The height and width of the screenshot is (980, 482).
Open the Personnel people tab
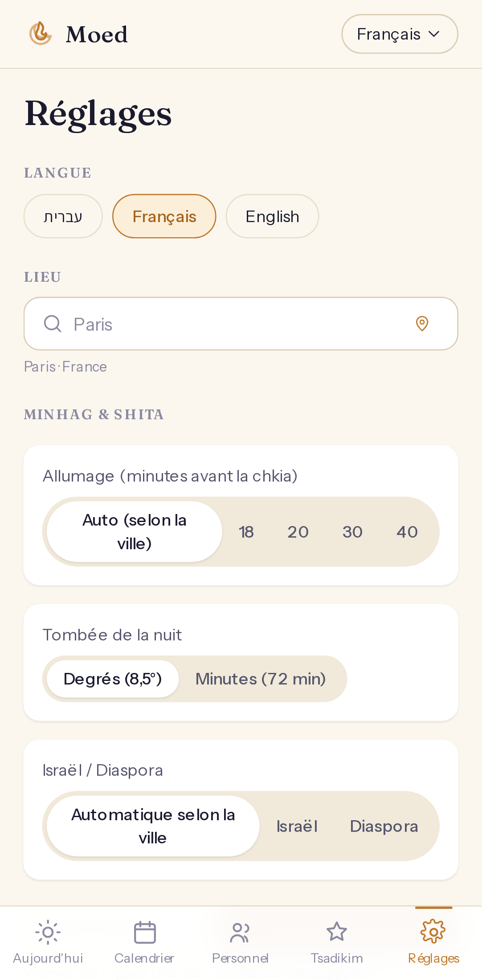pos(241,942)
